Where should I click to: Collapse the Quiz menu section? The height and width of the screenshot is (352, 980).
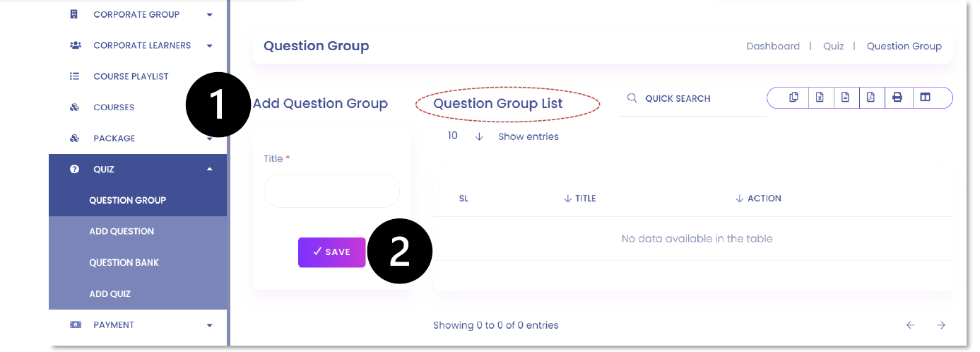[210, 170]
